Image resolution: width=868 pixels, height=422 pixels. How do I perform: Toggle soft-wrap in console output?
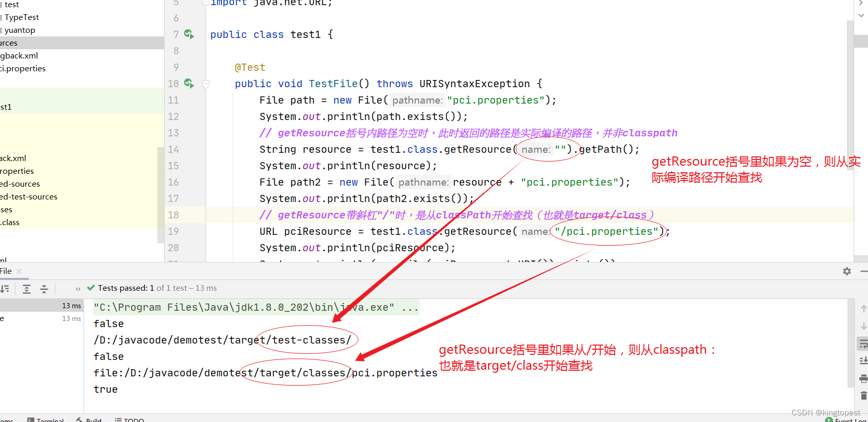click(x=863, y=344)
